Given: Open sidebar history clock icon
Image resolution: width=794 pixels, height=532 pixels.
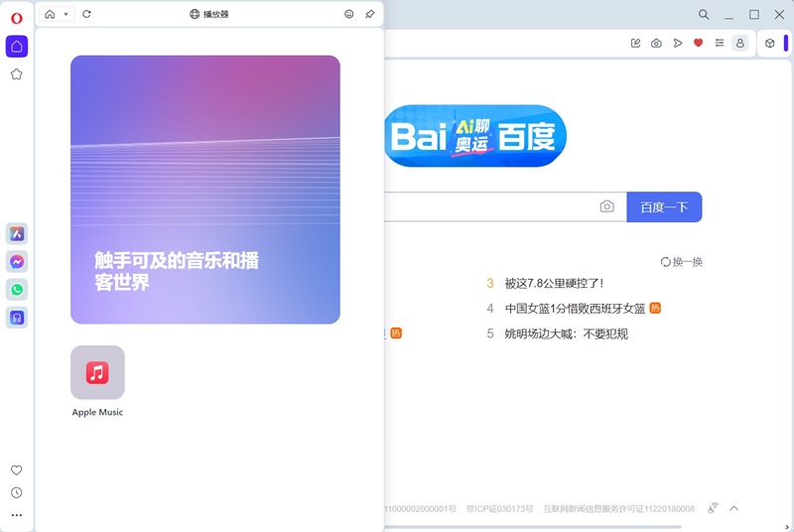Looking at the screenshot, I should coord(17,493).
